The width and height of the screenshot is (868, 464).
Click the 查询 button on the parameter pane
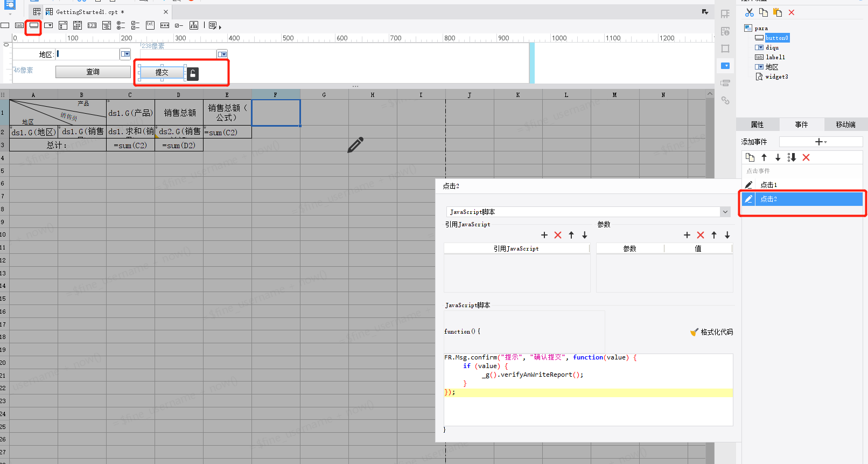(x=93, y=72)
